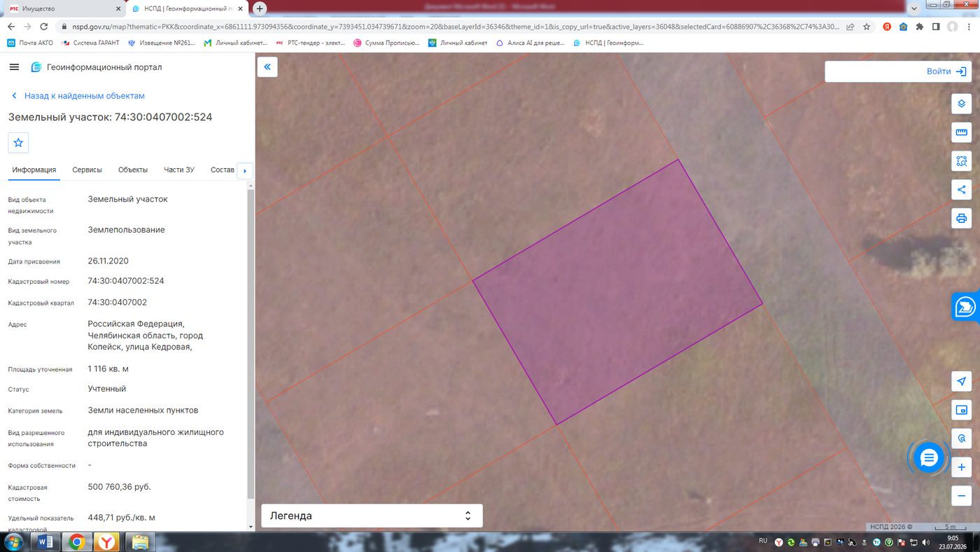Expand the Легенда panel
This screenshot has width=980, height=552.
click(x=372, y=516)
